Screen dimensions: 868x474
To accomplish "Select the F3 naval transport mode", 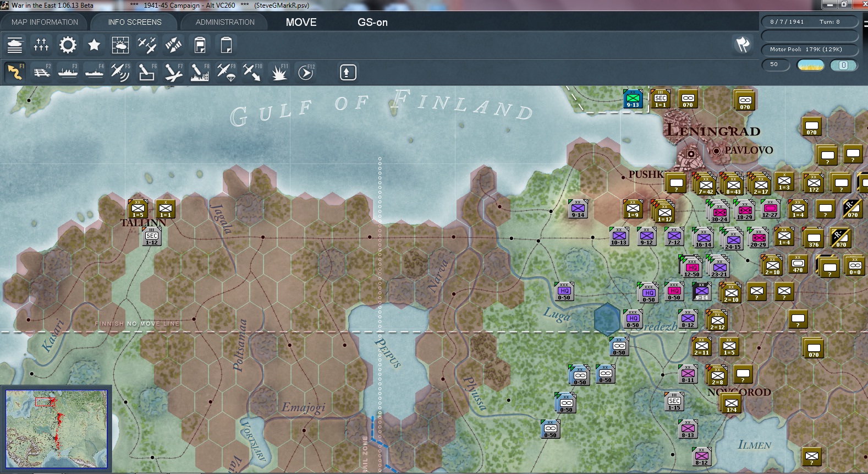I will [x=68, y=72].
